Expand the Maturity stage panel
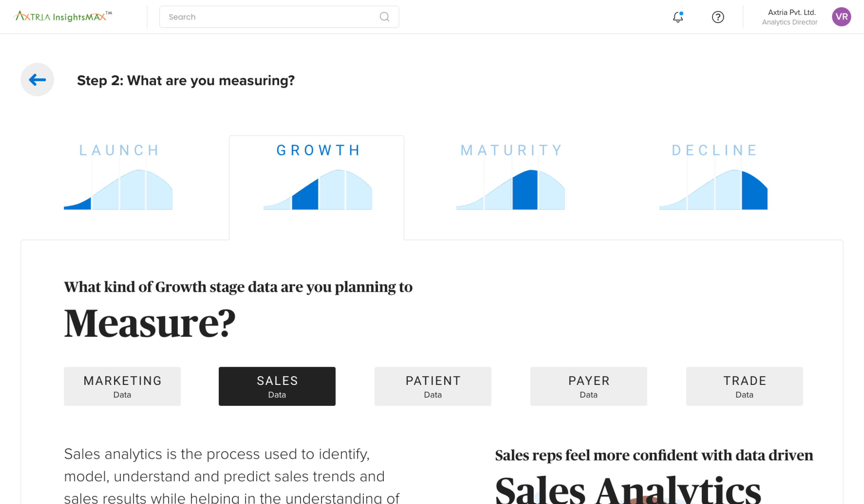The width and height of the screenshot is (864, 504). 511,178
